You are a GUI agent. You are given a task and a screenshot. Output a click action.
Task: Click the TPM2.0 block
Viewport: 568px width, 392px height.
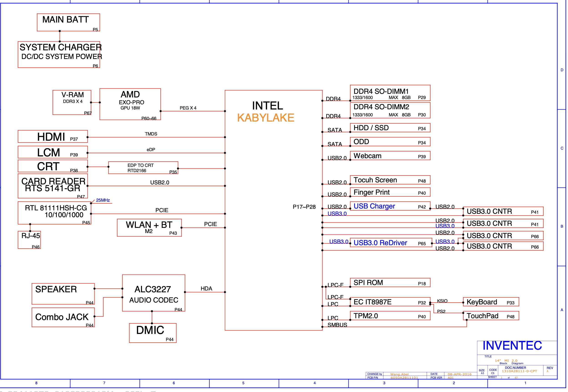pyautogui.click(x=390, y=316)
